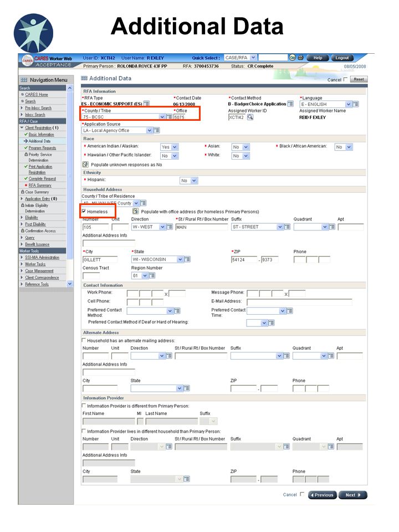The height and width of the screenshot is (532, 399).
Task: Open lookup icon beside Deaf or Hard of Hearing method
Action: (272, 323)
